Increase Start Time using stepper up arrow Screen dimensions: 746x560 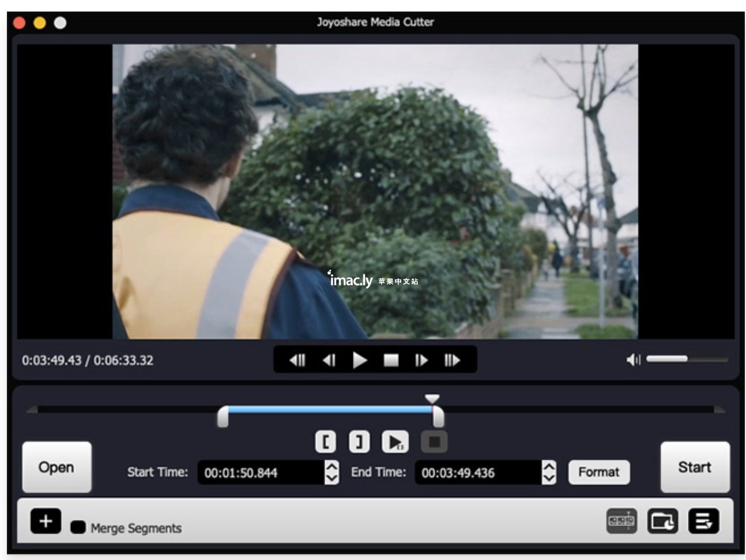click(x=331, y=467)
